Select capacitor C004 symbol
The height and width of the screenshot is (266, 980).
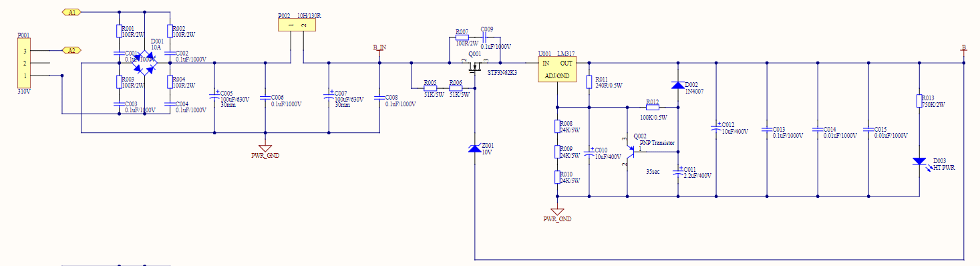[170, 104]
